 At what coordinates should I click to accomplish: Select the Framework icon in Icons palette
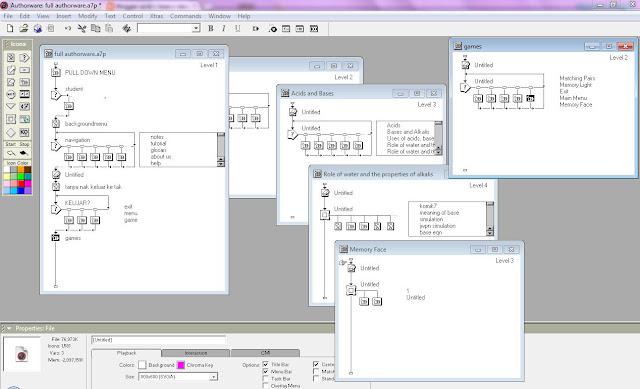[11, 119]
